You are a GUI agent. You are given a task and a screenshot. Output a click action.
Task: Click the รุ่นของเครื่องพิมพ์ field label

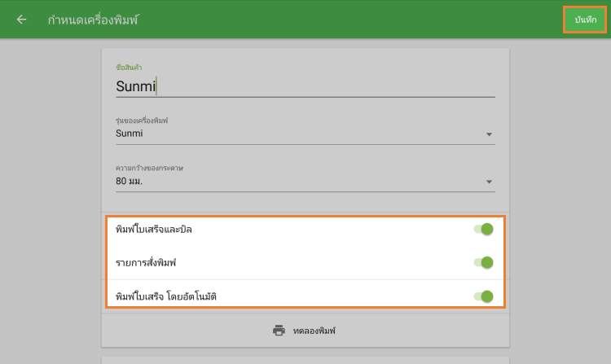(x=147, y=121)
